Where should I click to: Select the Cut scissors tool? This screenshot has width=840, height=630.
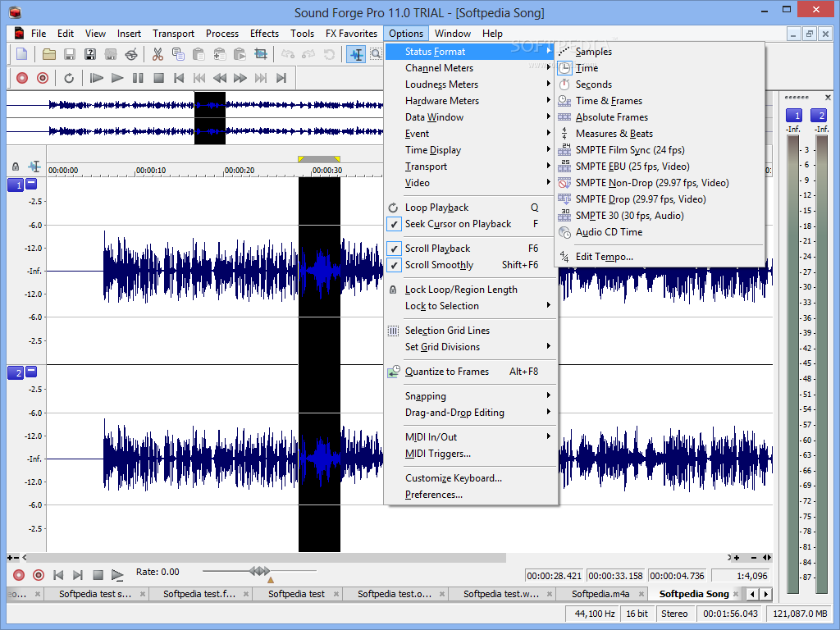(x=157, y=54)
